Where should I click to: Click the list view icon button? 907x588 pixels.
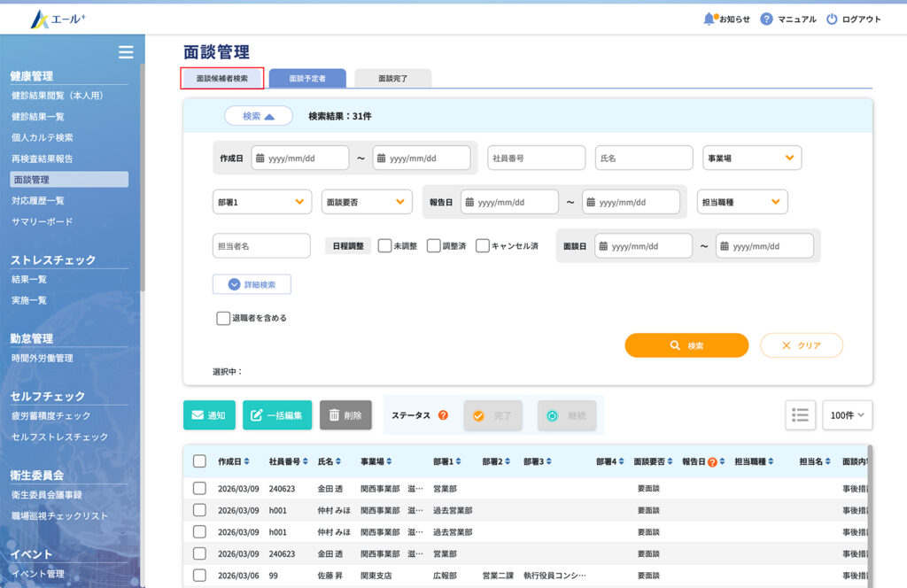[x=800, y=414]
